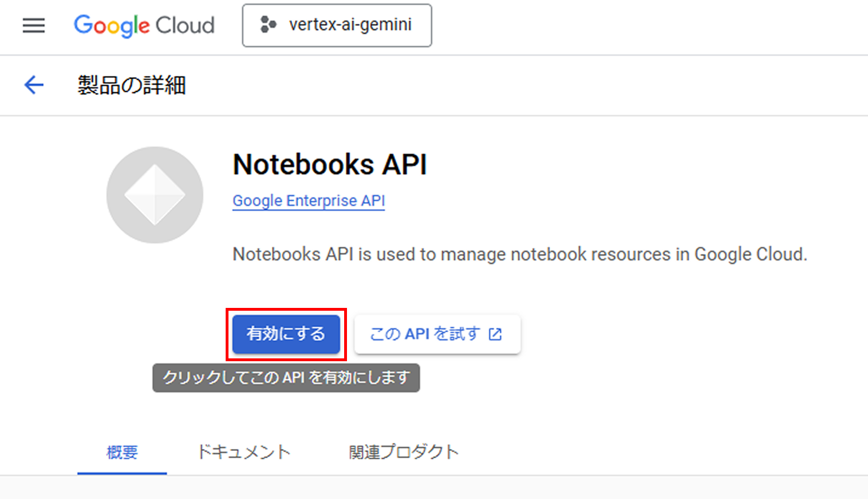Screen dimensions: 868x499
Task: Open the Google Enterprise API link
Action: [308, 201]
